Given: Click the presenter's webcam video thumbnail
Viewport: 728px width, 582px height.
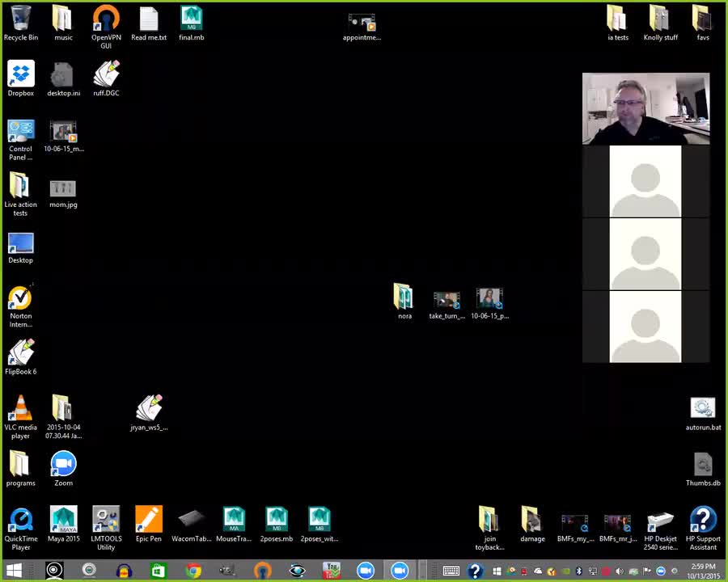Looking at the screenshot, I should coord(645,108).
